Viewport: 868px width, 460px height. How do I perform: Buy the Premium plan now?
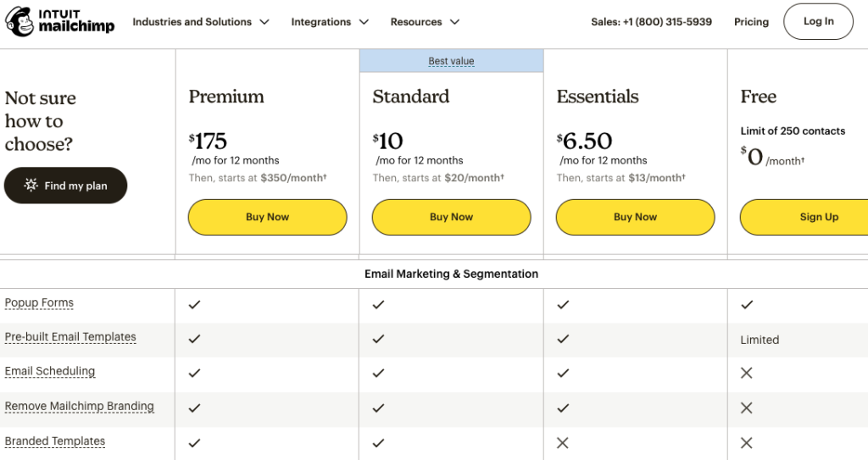pos(267,217)
